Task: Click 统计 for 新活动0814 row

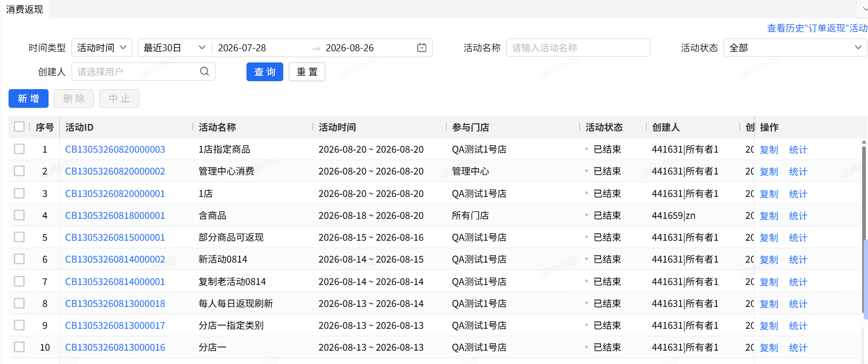Action: (798, 259)
